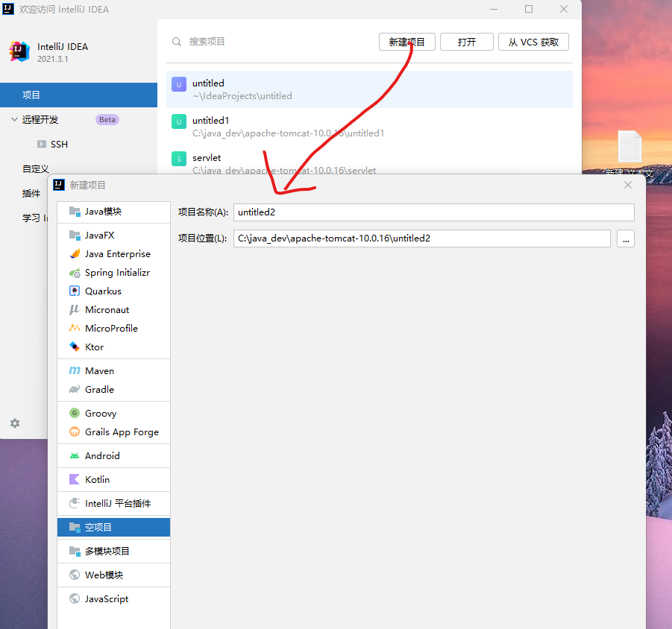672x629 pixels.
Task: Click the Android robot icon
Action: pyautogui.click(x=75, y=455)
